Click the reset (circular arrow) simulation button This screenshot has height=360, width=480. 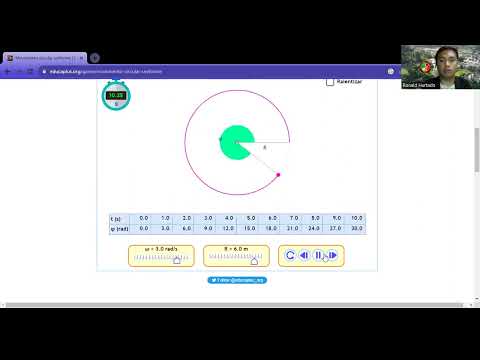click(290, 255)
